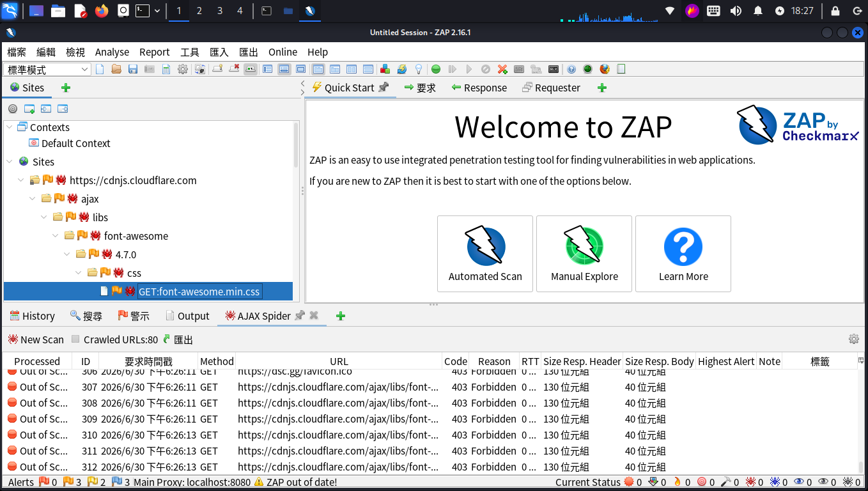Viewport: 868px width, 491px height.
Task: Toggle expand Sites tabs layout button
Action: (268, 69)
